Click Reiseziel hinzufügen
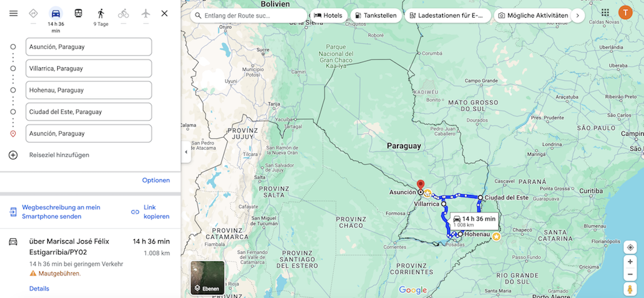Screen dimensions: 644x298 (x=59, y=155)
